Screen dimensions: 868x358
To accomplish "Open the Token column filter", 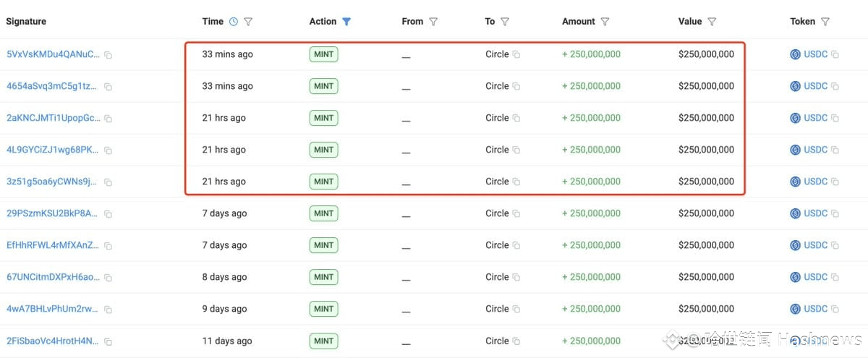I will point(825,22).
